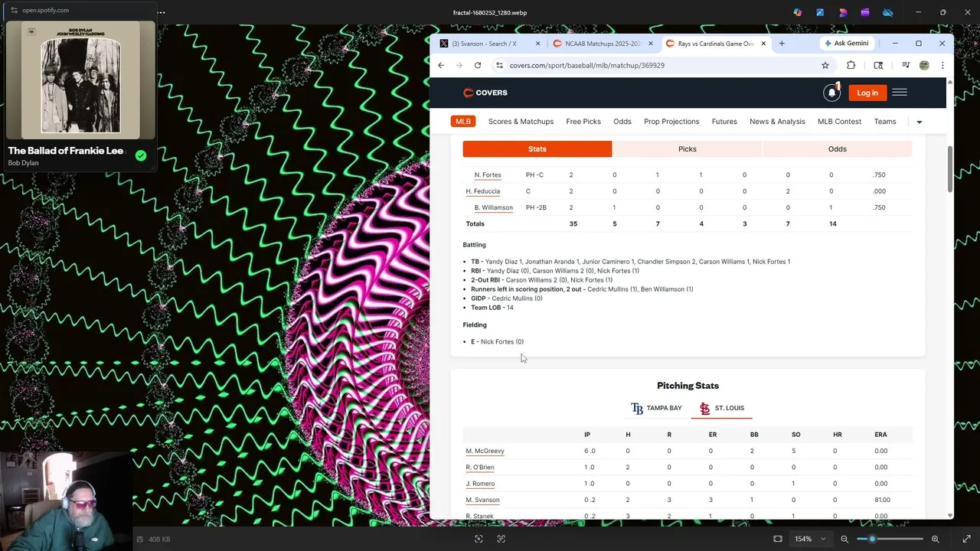Open Teams in navigation
Viewport: 980px width, 551px height.
[x=885, y=122]
